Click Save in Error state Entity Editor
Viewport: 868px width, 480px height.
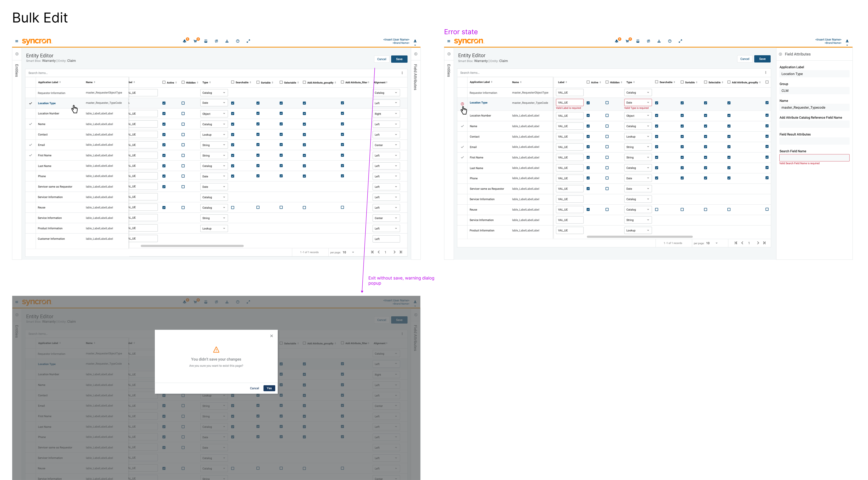762,59
